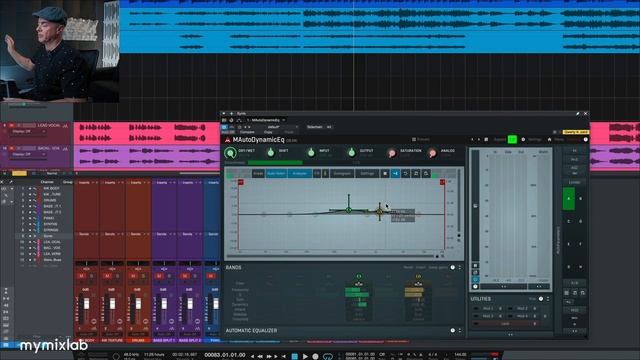Click the plus icon beside Synth title
640x360 pixels.
(231, 113)
